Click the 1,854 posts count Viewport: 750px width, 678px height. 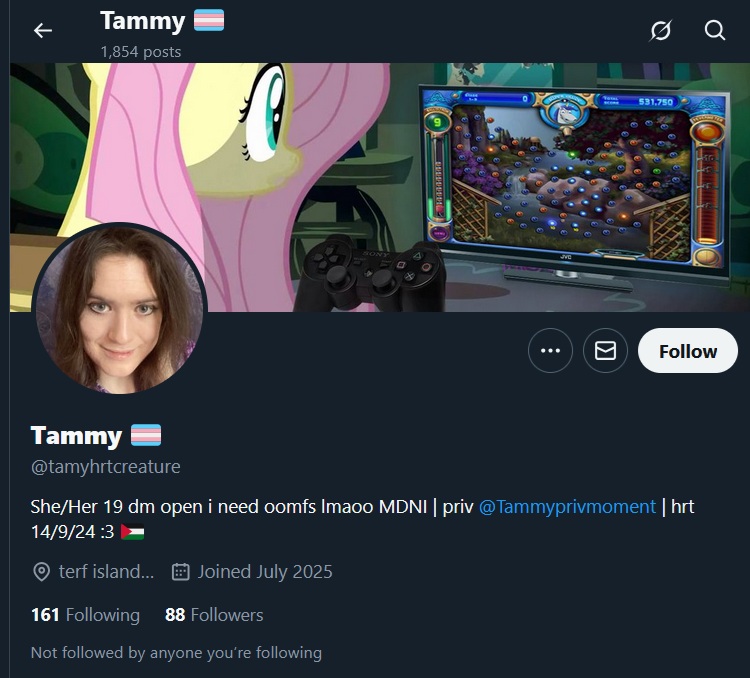141,52
